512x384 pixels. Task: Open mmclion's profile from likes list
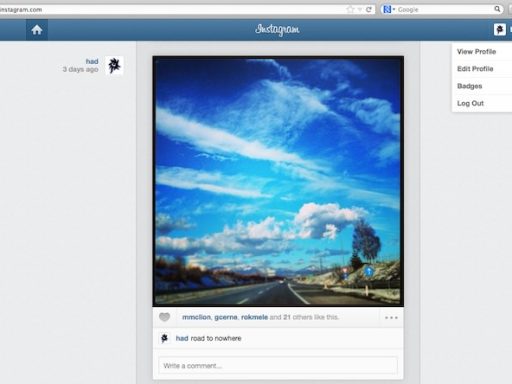[196, 317]
